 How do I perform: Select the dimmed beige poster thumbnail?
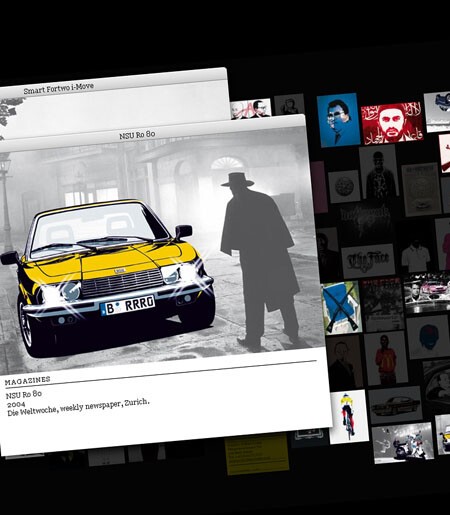[421, 189]
